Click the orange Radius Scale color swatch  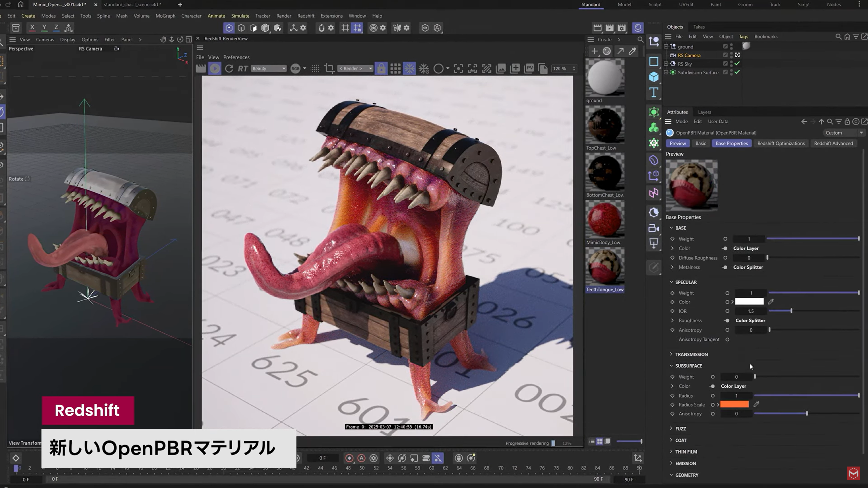(735, 404)
